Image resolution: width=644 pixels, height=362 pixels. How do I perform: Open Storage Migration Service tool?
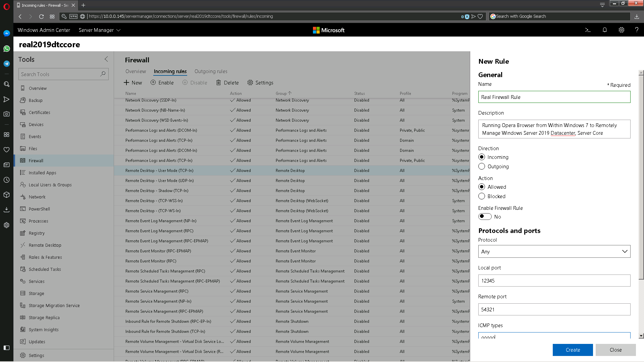coord(54,305)
